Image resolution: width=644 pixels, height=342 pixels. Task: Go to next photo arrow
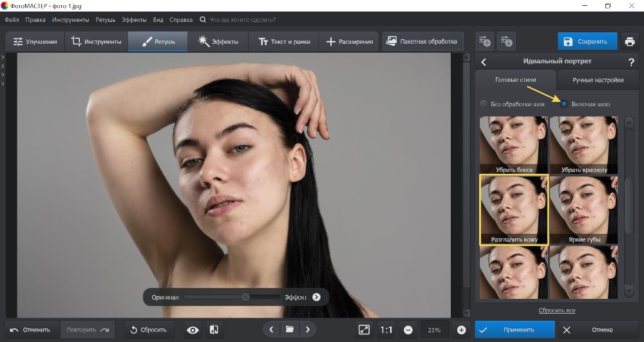point(308,330)
